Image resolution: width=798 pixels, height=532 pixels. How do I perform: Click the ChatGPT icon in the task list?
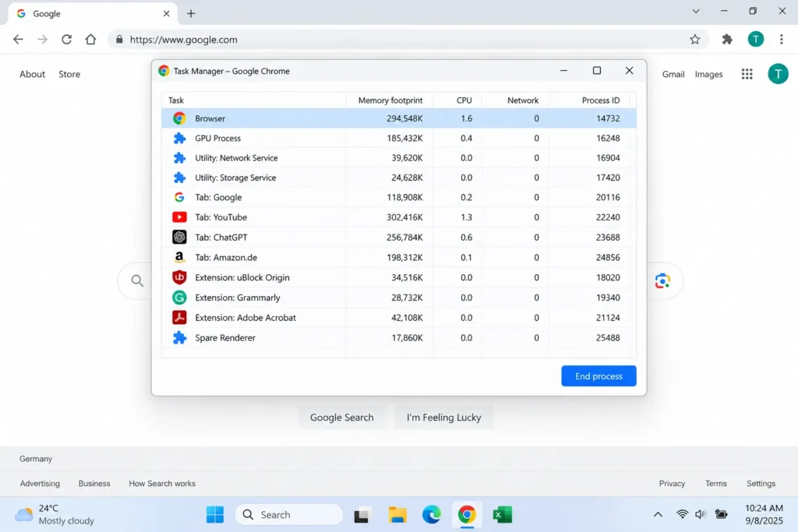179,237
